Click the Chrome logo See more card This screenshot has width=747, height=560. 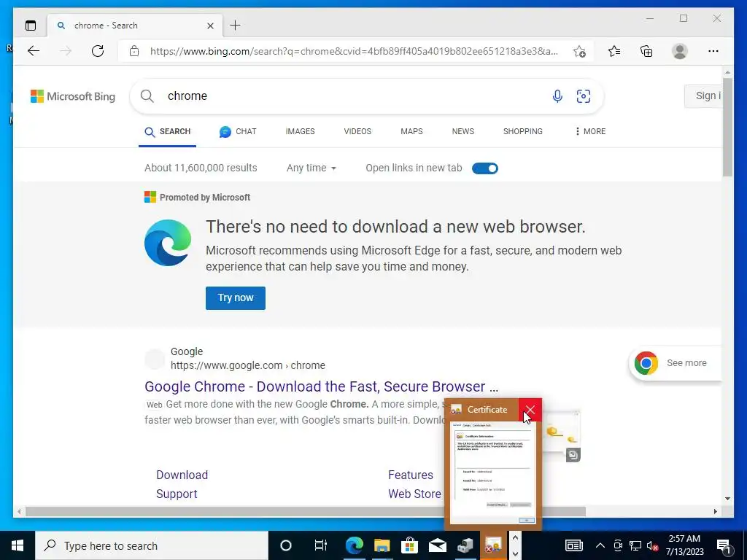coord(676,363)
